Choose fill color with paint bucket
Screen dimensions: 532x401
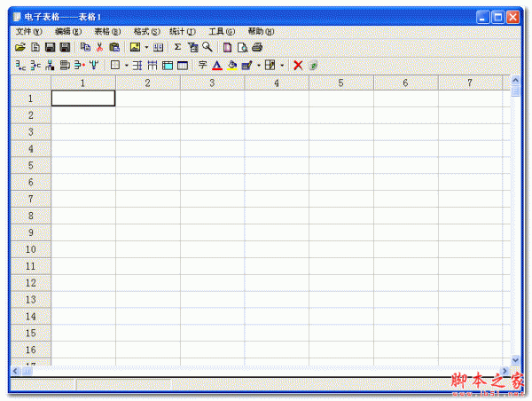pyautogui.click(x=232, y=65)
